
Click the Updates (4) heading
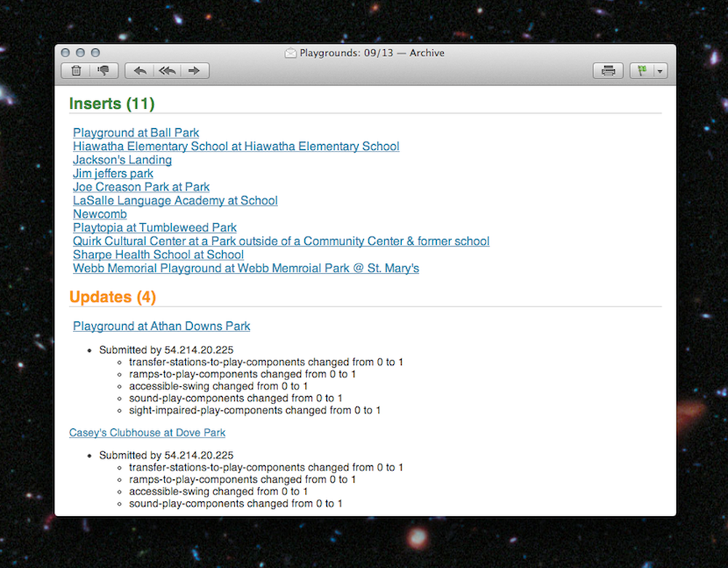(x=112, y=297)
